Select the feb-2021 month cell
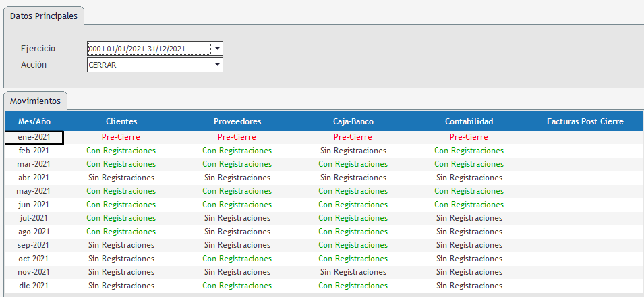644x297 pixels. pos(34,151)
